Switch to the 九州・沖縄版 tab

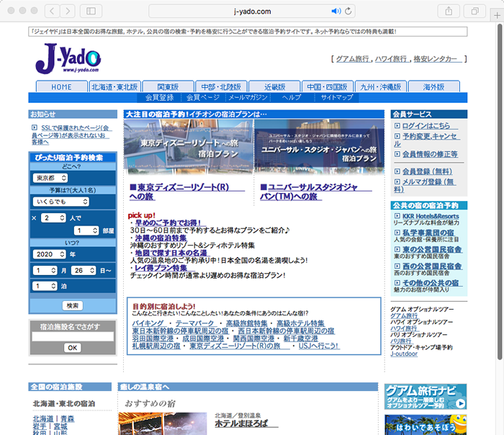tap(381, 87)
